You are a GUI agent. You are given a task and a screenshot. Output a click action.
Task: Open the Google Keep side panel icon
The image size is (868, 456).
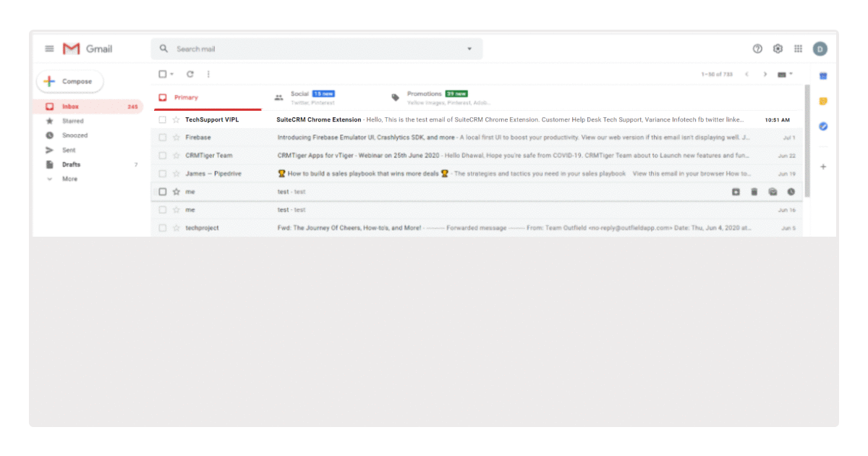click(823, 101)
